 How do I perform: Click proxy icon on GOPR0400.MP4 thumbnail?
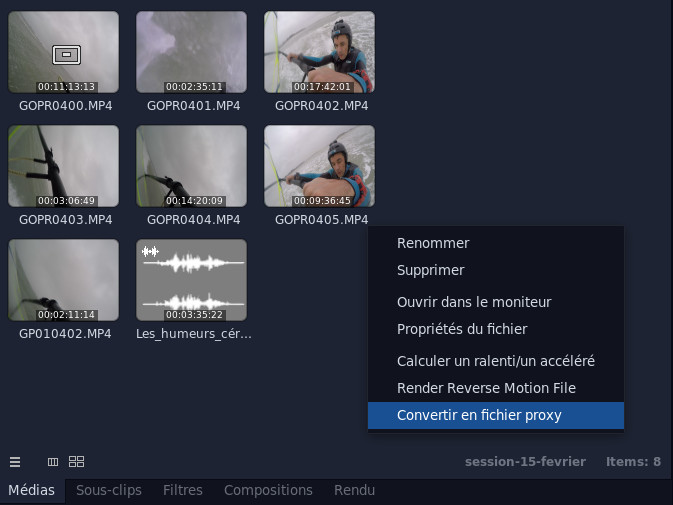click(x=67, y=55)
